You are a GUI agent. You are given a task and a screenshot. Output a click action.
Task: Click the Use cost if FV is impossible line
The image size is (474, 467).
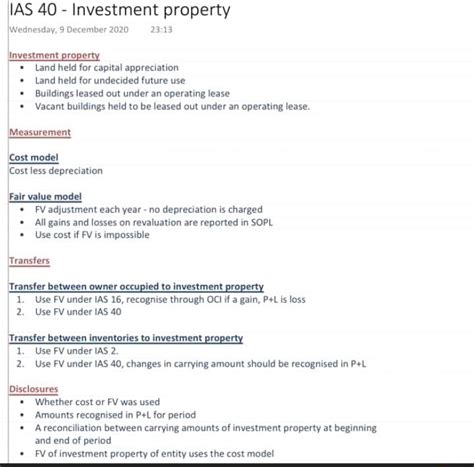92,235
